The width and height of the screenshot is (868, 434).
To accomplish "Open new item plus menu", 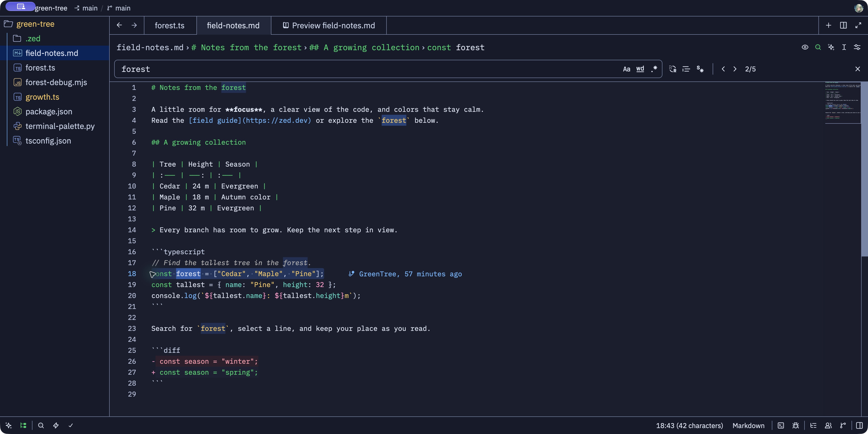I will coord(828,25).
